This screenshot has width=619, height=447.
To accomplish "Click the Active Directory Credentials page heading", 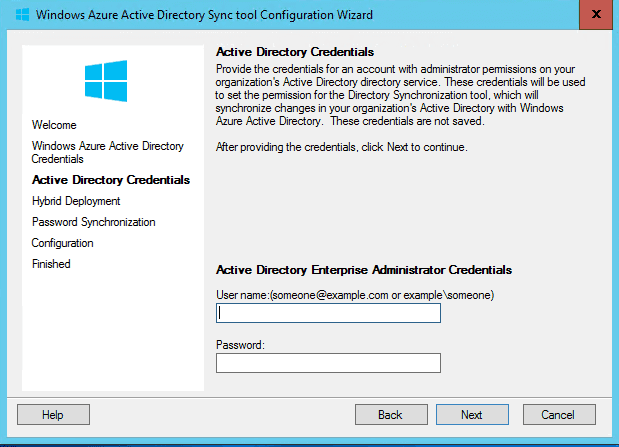I will [x=295, y=52].
